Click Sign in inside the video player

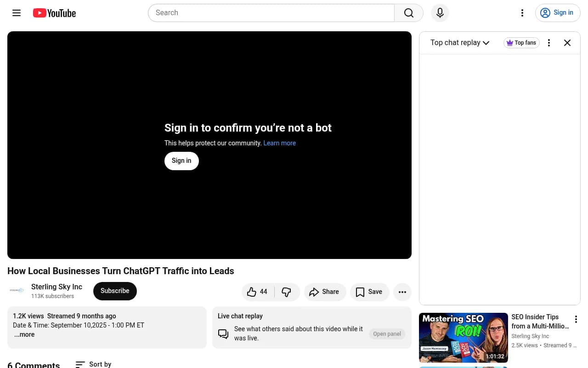pos(181,161)
